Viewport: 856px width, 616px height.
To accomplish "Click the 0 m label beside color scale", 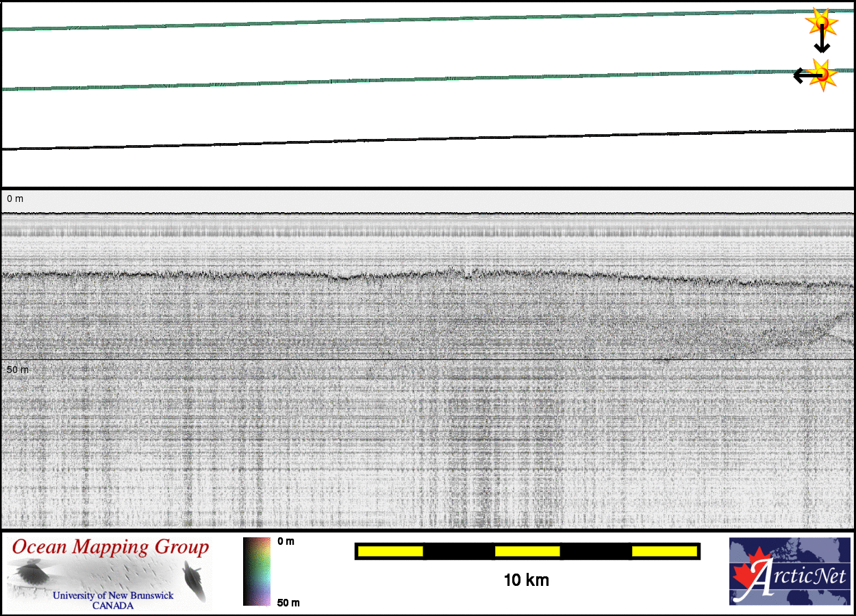I will tap(286, 541).
